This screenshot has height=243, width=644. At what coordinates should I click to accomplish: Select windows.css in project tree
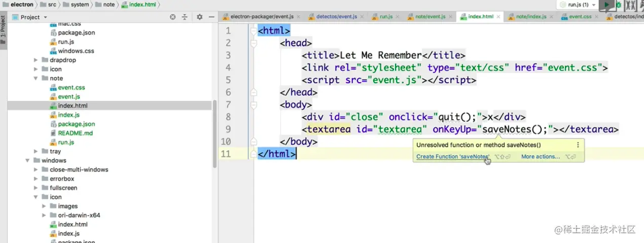[x=76, y=51]
